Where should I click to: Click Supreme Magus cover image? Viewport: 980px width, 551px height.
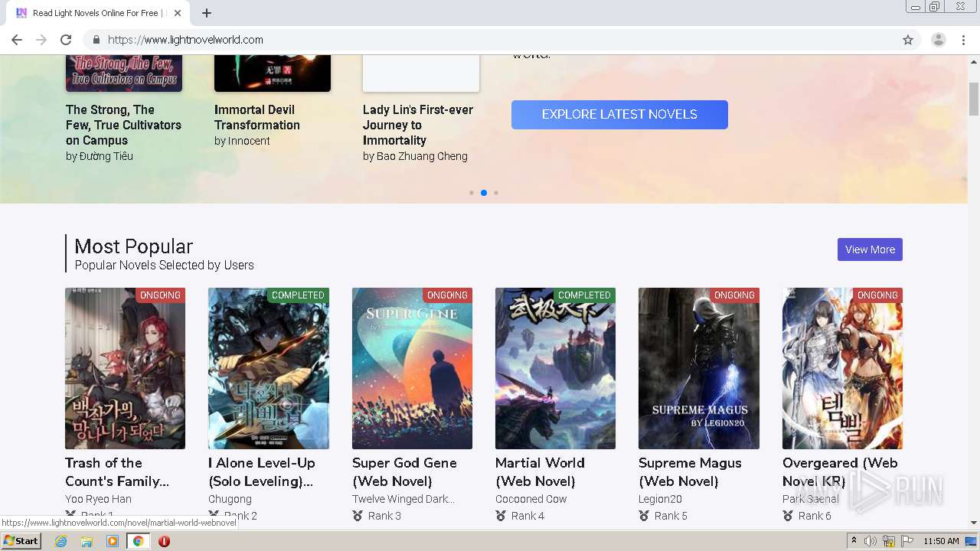coord(699,368)
